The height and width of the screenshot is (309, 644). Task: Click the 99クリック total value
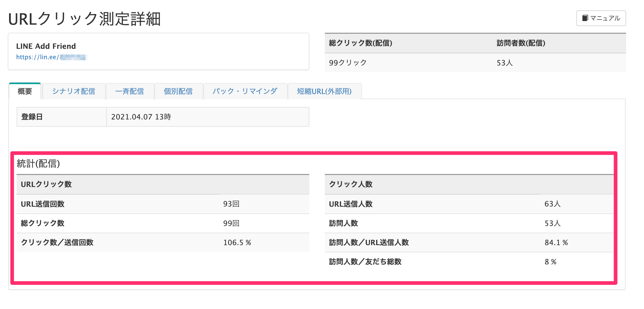click(348, 63)
